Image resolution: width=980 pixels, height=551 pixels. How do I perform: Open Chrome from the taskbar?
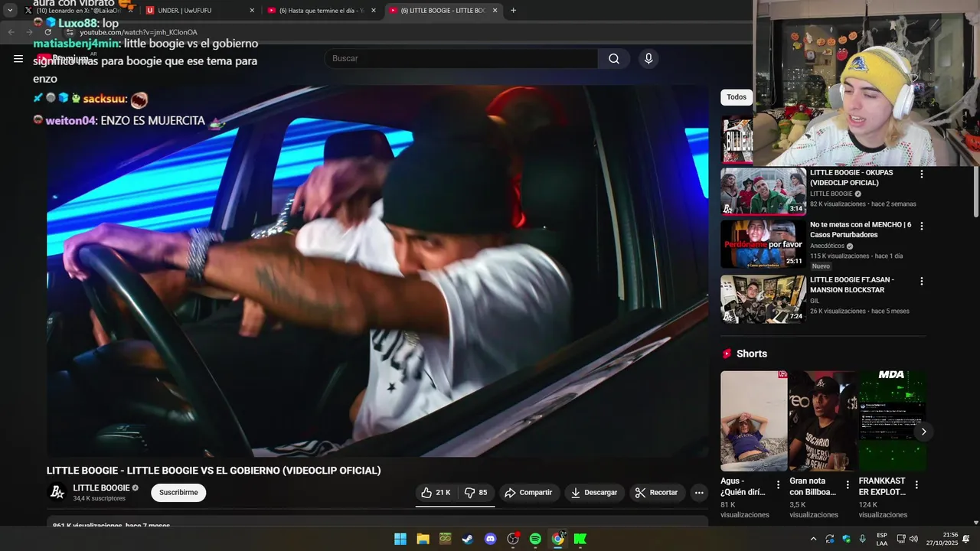click(x=558, y=539)
